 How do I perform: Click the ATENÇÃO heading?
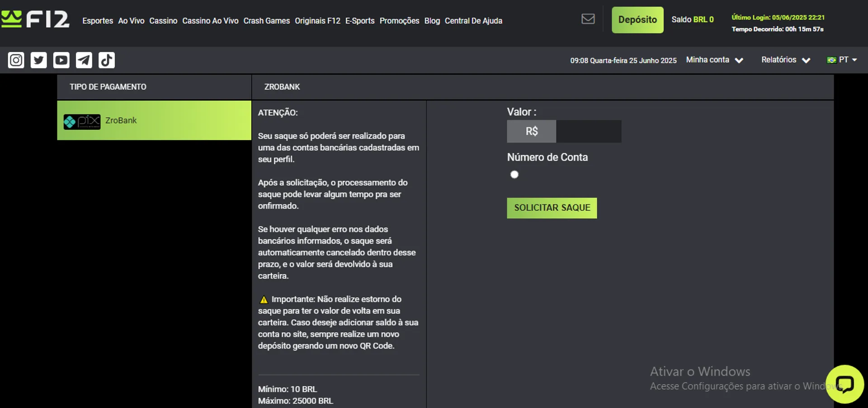click(x=278, y=113)
